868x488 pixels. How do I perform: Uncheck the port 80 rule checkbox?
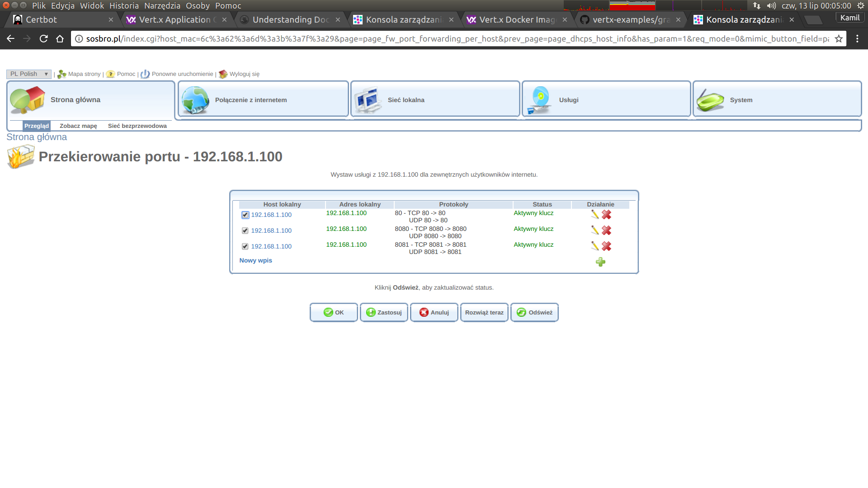tap(245, 215)
